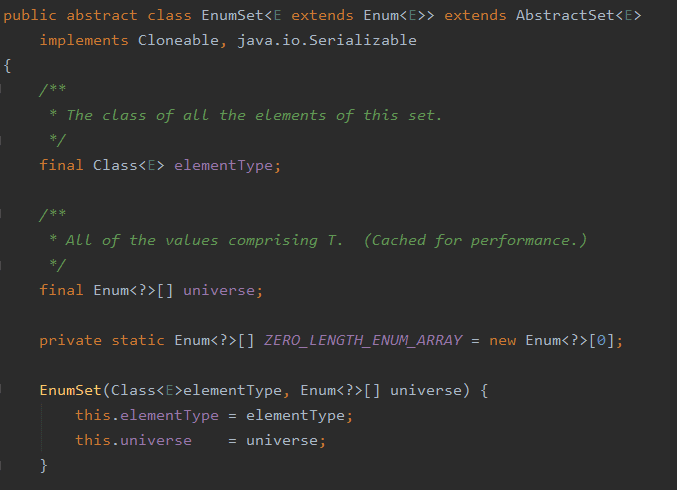Click the universe field declaration name
The image size is (677, 490).
coord(222,291)
